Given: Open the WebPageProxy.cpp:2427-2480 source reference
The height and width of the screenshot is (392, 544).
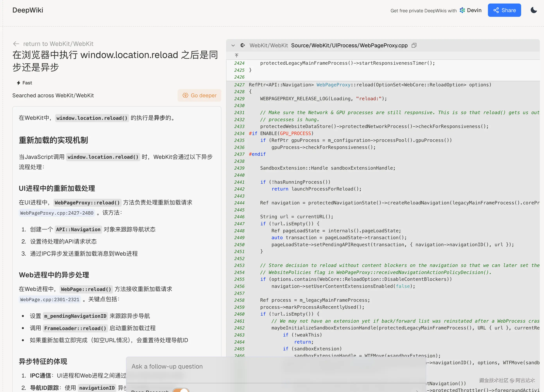Looking at the screenshot, I should click(57, 213).
